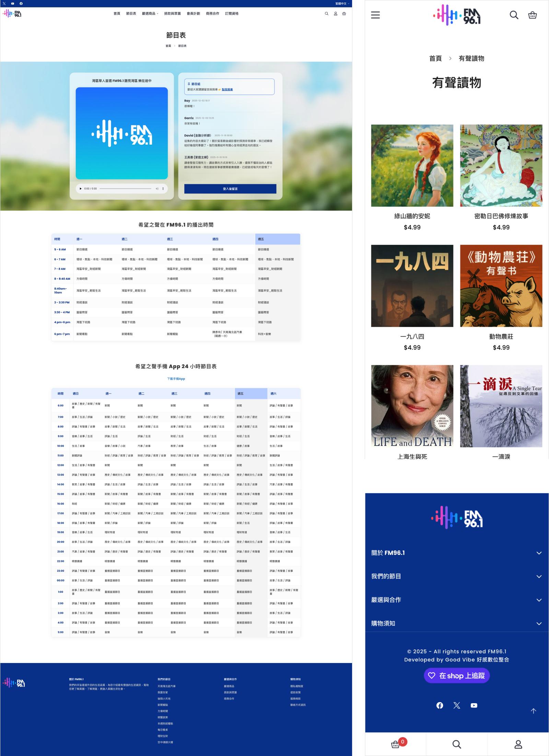Screen dimensions: 549x756
Task: Open 一滴淚 audiobook cover
Action: [501, 406]
